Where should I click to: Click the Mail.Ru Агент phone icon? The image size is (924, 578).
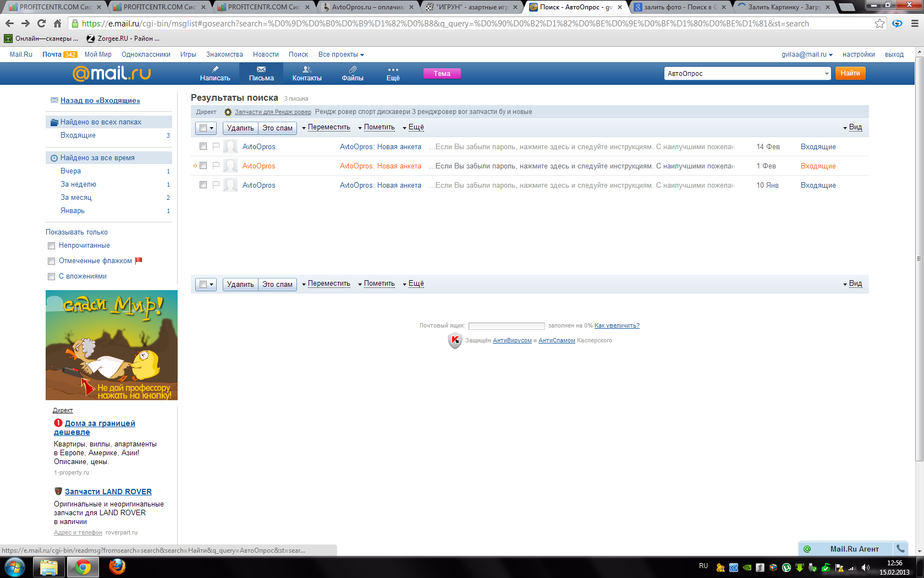click(x=900, y=549)
